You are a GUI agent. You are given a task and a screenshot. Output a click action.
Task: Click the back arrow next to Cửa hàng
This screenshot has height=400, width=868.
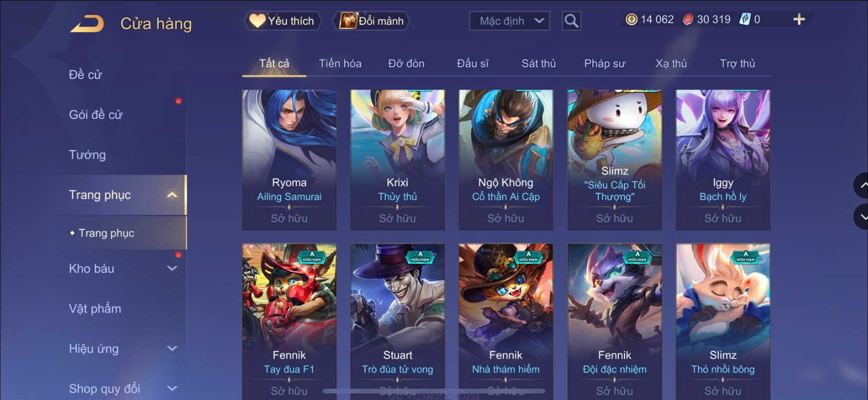coord(87,23)
